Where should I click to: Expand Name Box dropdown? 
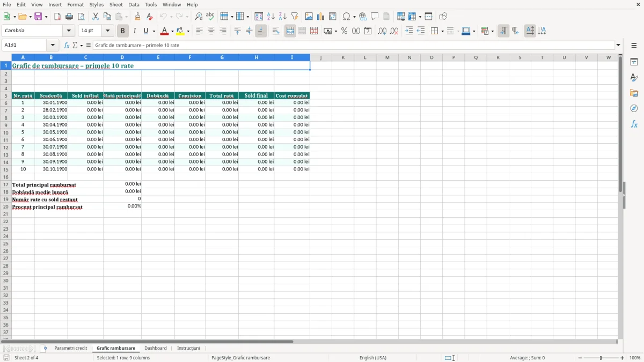(53, 46)
